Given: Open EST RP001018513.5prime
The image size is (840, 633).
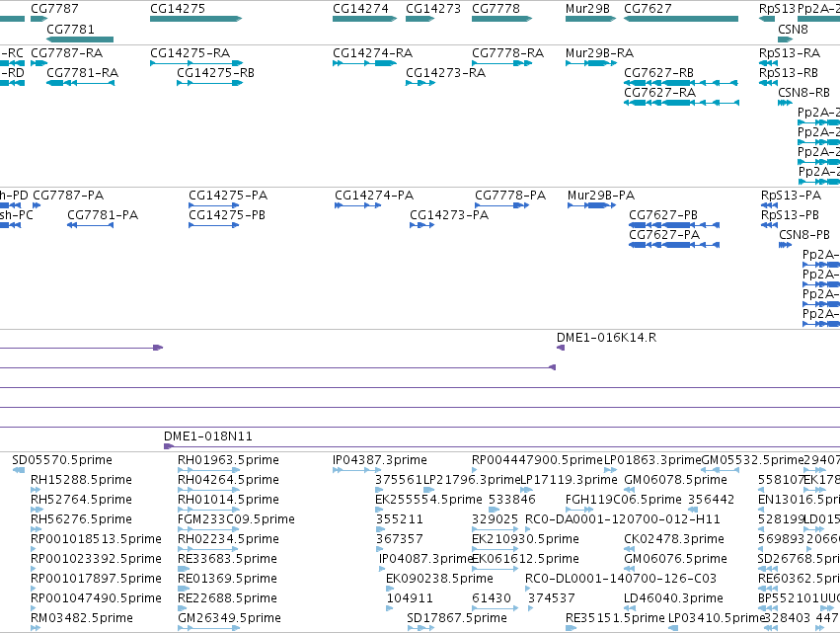Looking at the screenshot, I should (96, 538).
